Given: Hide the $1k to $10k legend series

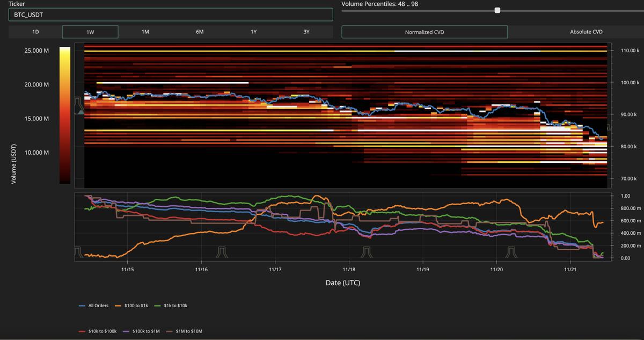Looking at the screenshot, I should pyautogui.click(x=175, y=306).
